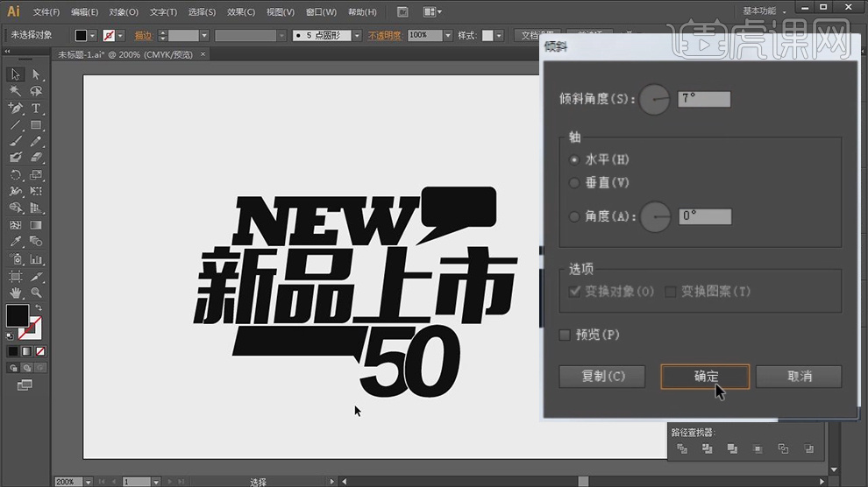Viewport: 868px width, 487px height.
Task: Activate the Hand tool
Action: [x=16, y=292]
